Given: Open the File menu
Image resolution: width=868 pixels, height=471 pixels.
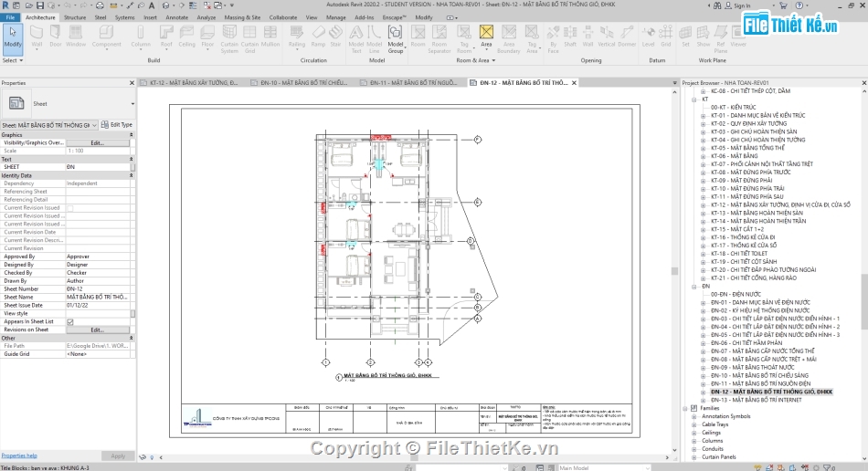Looking at the screenshot, I should pos(11,17).
